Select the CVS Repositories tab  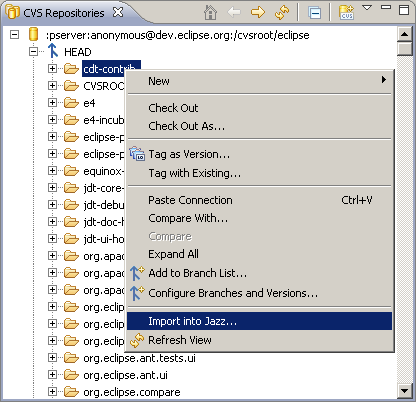coord(63,13)
